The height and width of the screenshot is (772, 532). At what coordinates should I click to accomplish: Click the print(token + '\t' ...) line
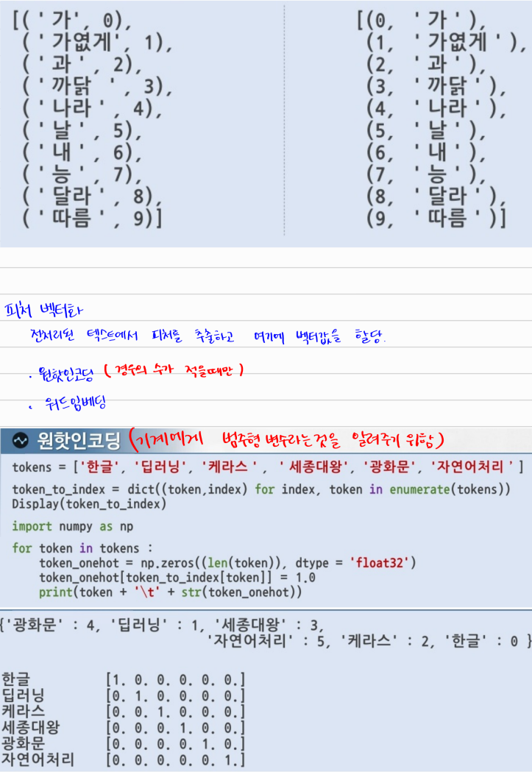pyautogui.click(x=170, y=592)
